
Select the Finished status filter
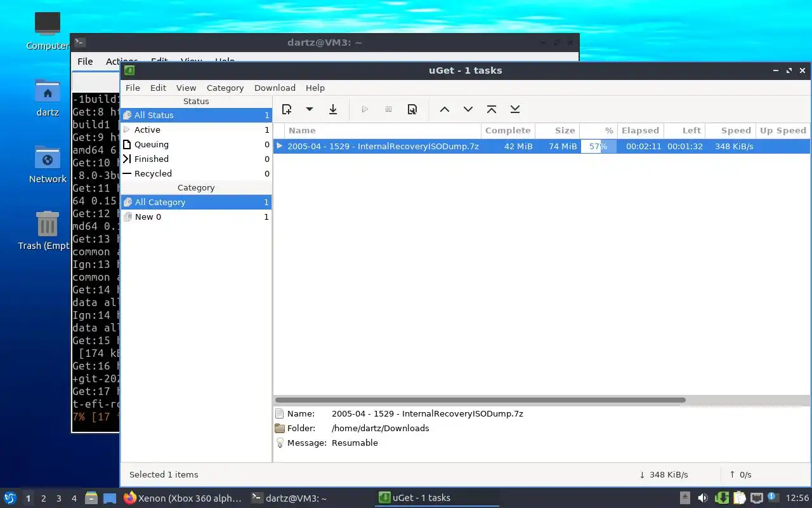click(x=196, y=159)
